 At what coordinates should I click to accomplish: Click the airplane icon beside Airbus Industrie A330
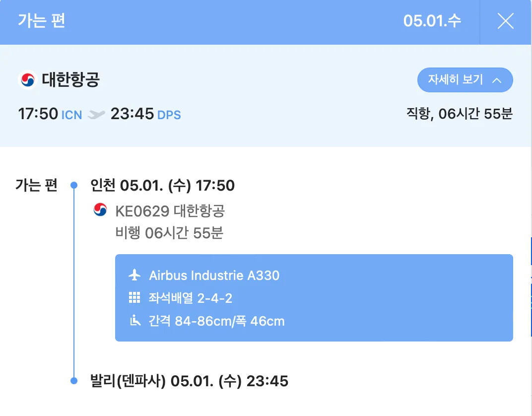point(134,275)
